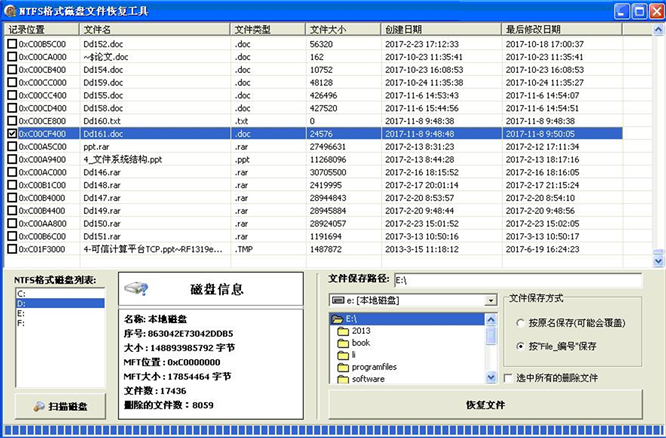Open the e: [本地磁盘] drive dropdown

coord(490,299)
